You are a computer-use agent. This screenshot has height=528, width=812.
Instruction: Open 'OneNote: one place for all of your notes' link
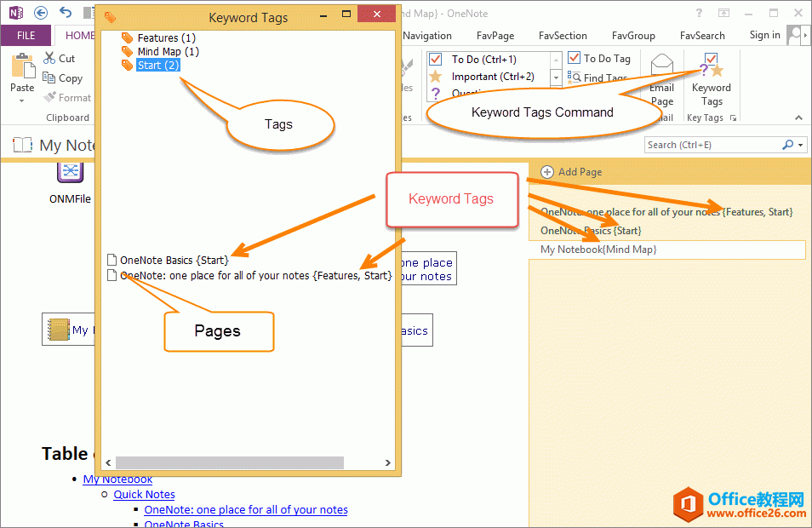[246, 510]
